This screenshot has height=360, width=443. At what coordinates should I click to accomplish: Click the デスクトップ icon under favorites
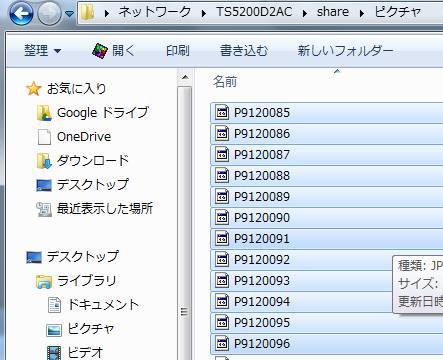(44, 185)
